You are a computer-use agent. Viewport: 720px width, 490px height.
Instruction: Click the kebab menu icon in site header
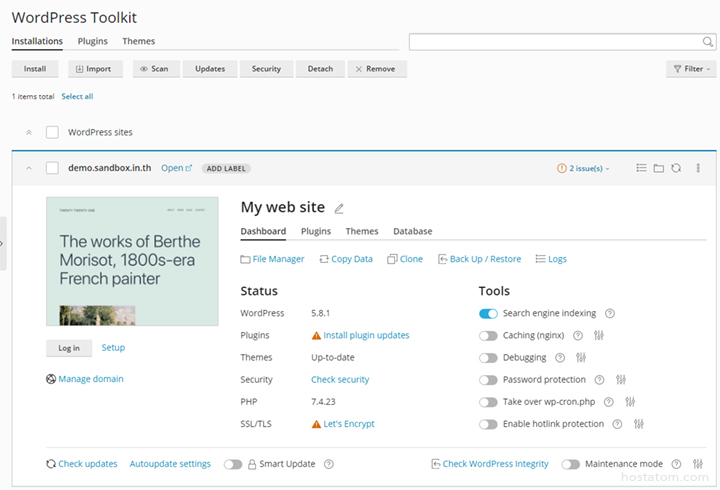tap(698, 168)
